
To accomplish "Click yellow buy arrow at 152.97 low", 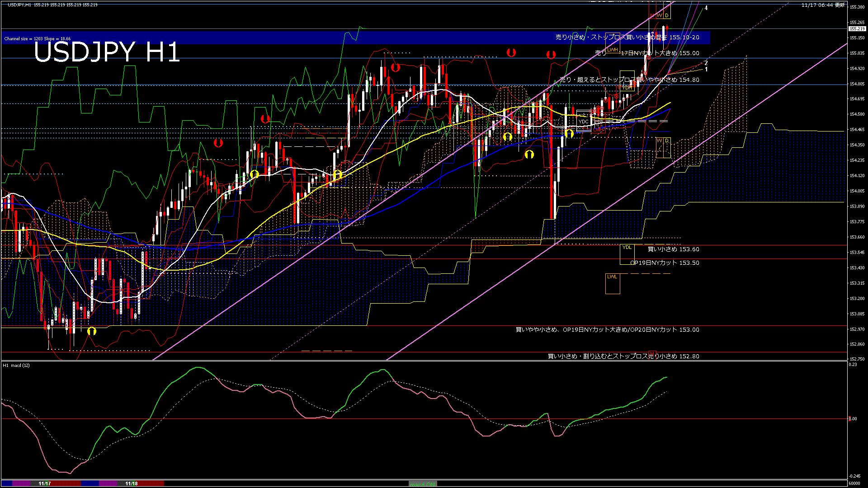I will point(92,331).
